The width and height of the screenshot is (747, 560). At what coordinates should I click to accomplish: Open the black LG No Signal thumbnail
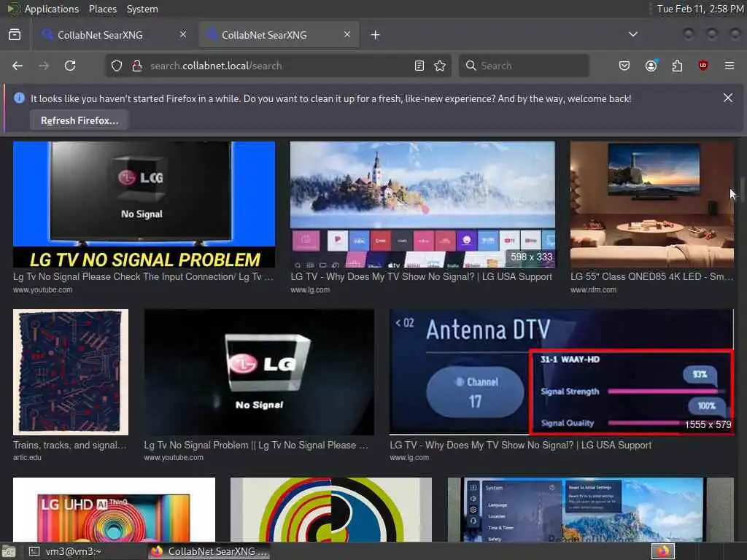pos(259,373)
